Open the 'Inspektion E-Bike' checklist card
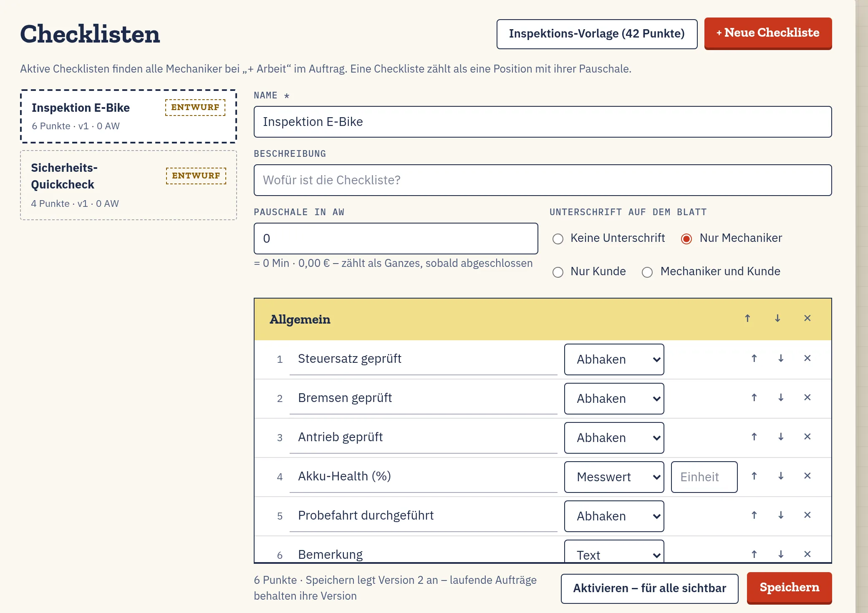The image size is (868, 613). [129, 116]
